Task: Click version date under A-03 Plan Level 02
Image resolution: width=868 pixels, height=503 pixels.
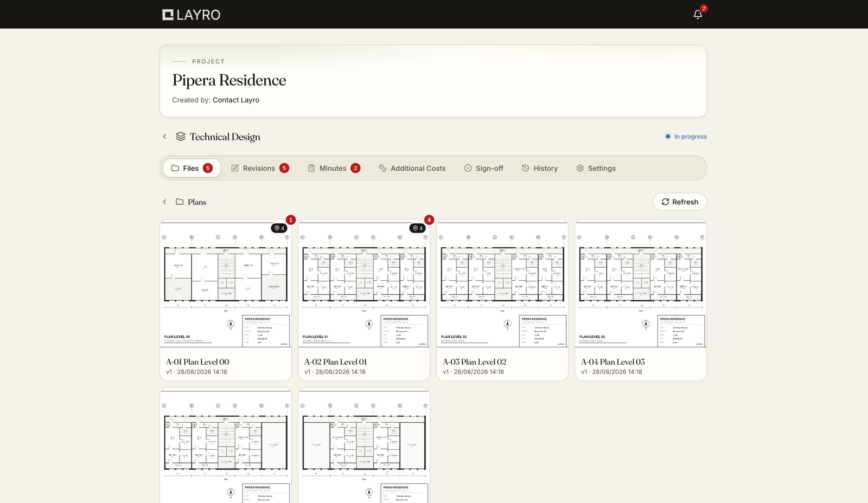Action: 473,372
